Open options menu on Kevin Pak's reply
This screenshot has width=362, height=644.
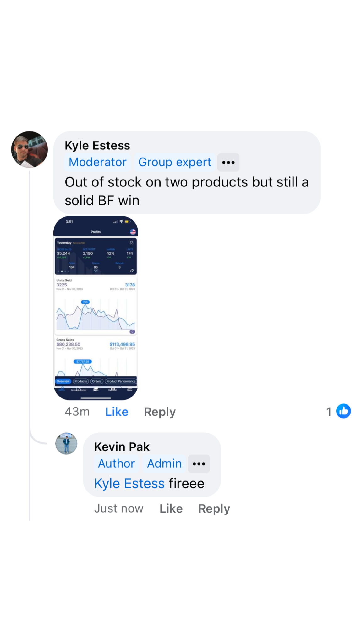point(199,464)
